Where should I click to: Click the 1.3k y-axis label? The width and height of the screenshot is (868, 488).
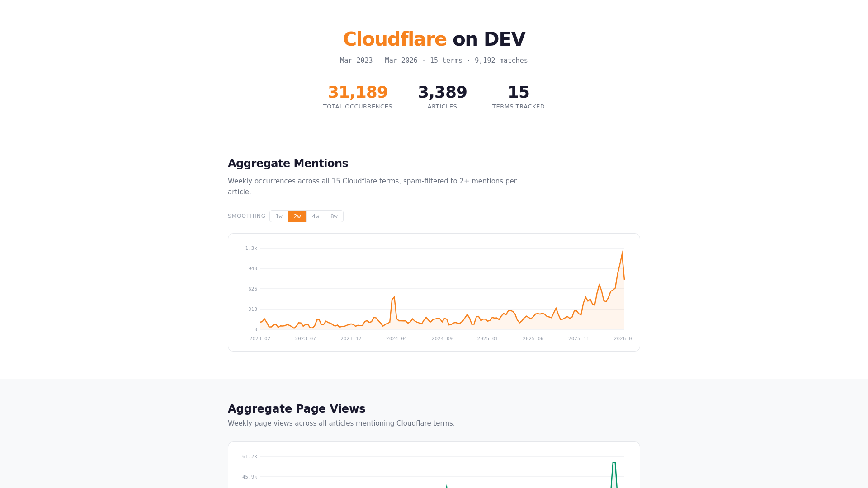click(x=251, y=248)
